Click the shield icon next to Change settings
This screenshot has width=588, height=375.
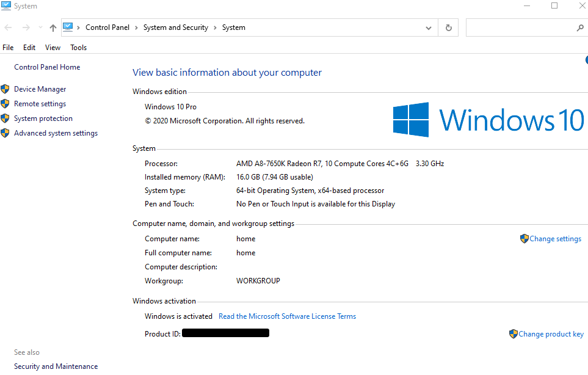tap(524, 239)
